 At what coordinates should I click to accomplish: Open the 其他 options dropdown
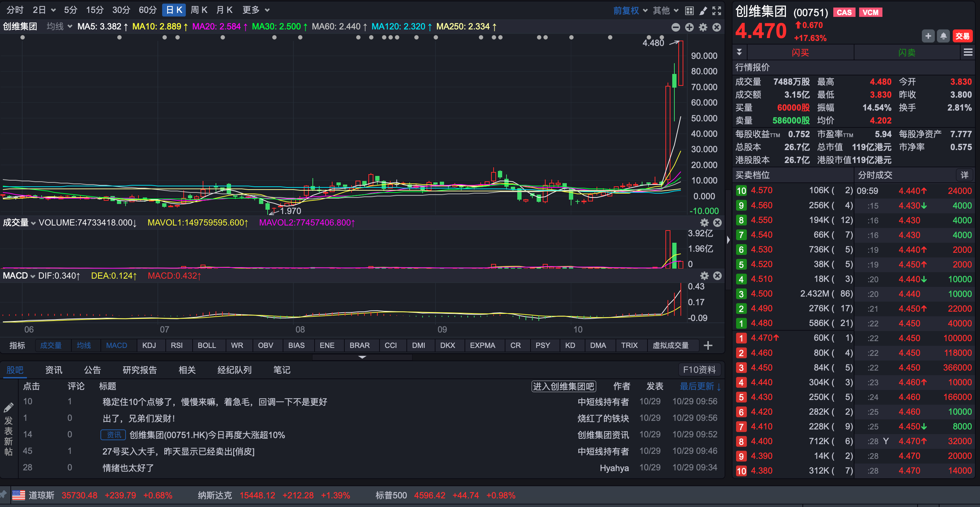tap(665, 11)
